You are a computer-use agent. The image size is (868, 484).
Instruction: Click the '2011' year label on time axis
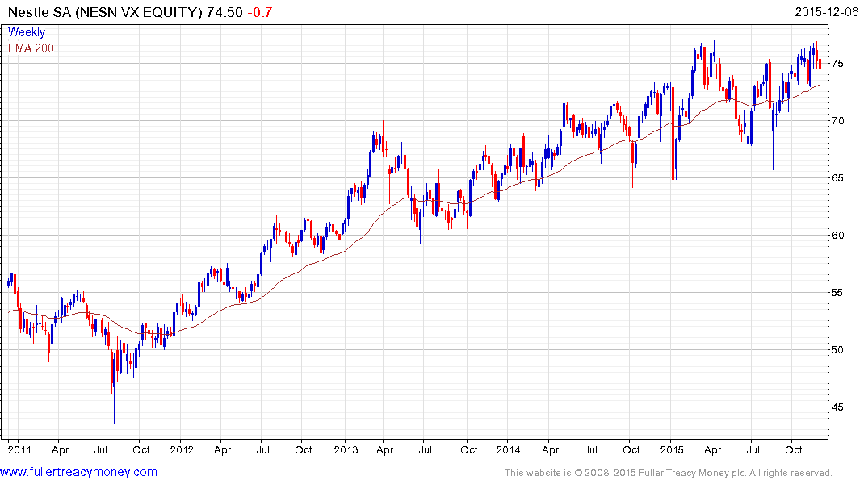pos(19,449)
